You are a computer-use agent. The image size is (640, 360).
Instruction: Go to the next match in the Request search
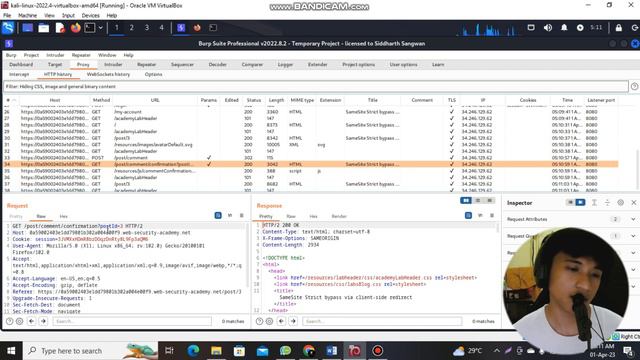(43, 322)
